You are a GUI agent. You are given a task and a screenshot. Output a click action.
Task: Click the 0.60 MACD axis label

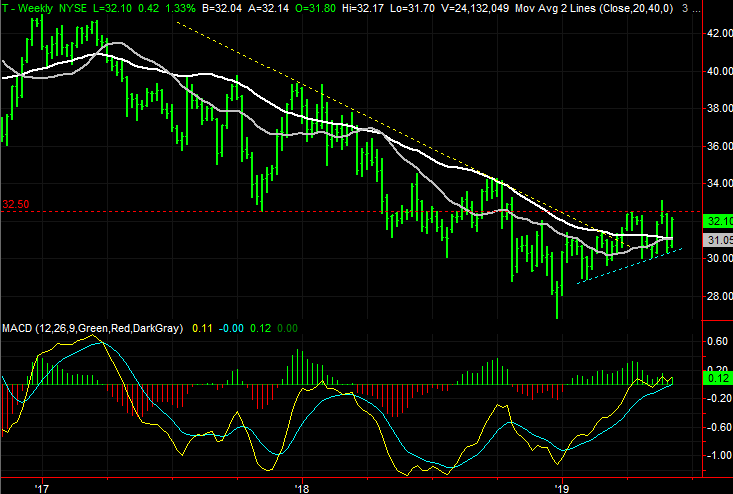point(716,340)
